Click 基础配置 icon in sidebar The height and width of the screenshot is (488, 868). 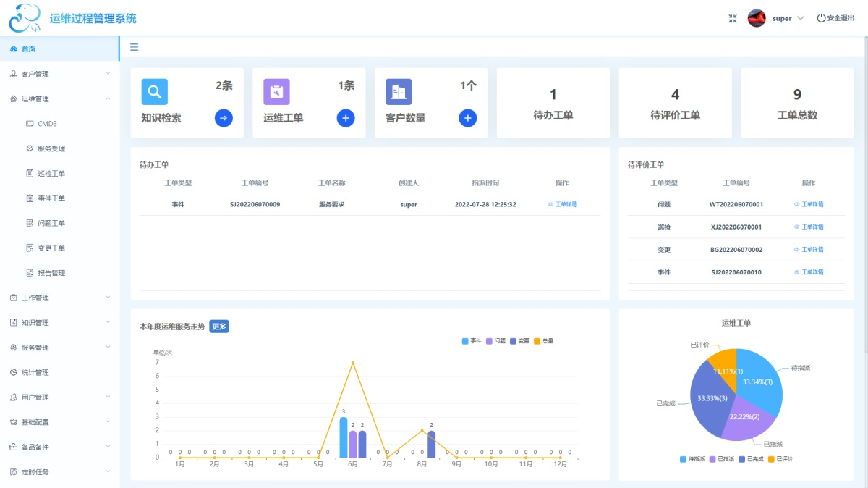14,422
